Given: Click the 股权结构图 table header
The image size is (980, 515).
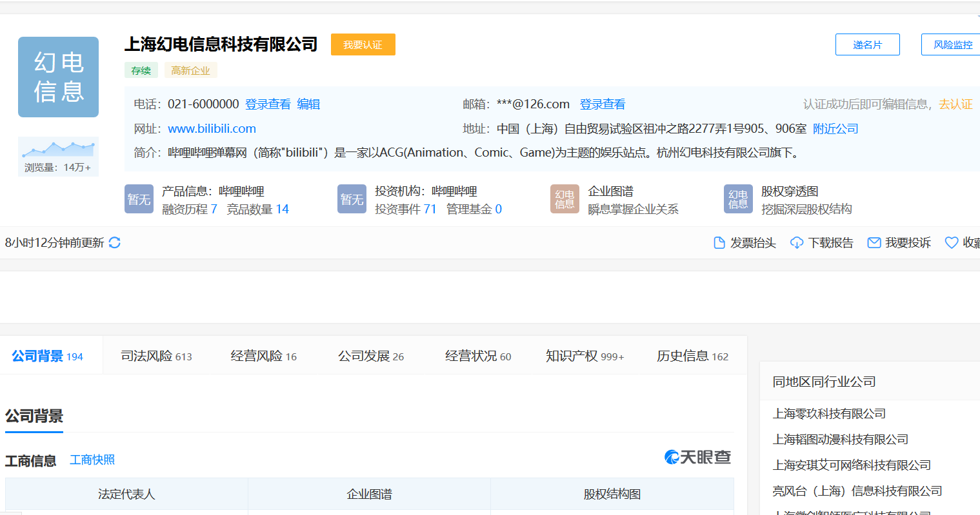Looking at the screenshot, I should (x=612, y=494).
